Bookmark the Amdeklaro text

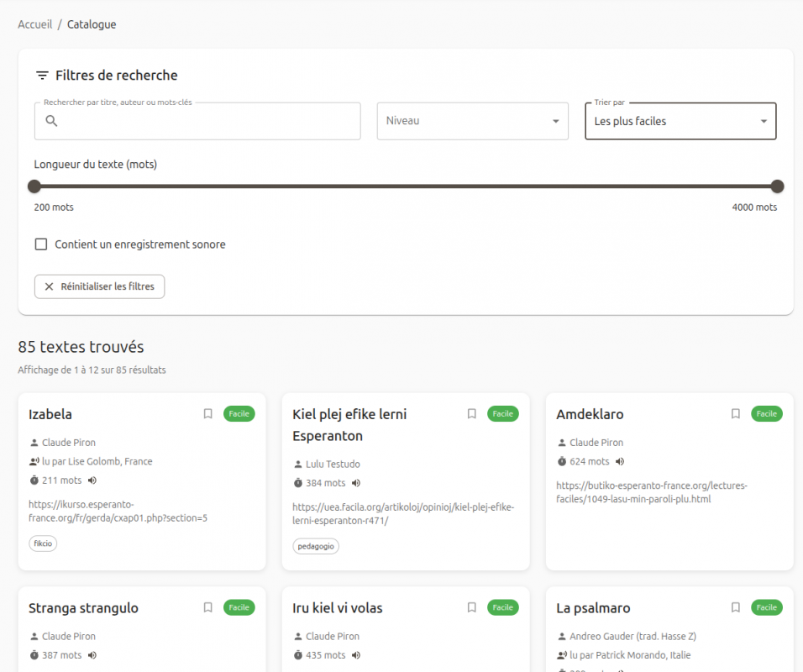tap(736, 414)
